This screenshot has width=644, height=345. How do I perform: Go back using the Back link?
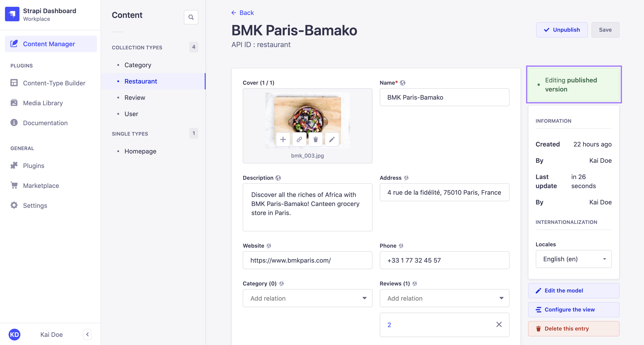[x=243, y=12]
